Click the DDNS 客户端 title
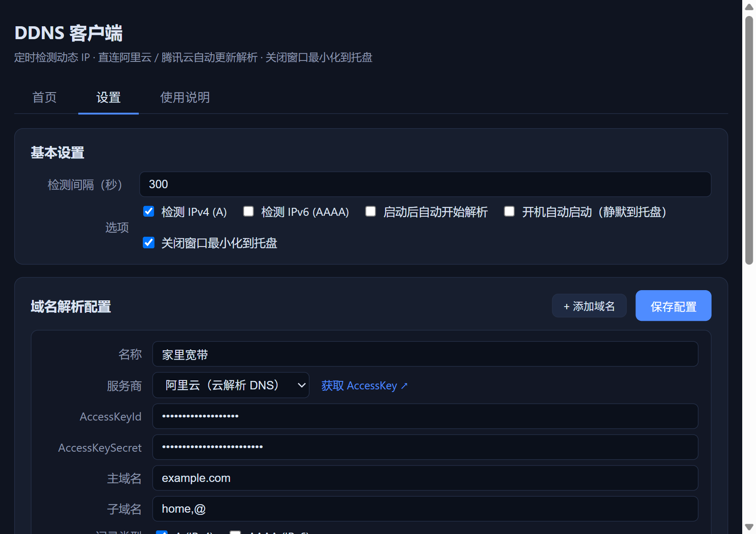The width and height of the screenshot is (756, 534). coord(68,33)
